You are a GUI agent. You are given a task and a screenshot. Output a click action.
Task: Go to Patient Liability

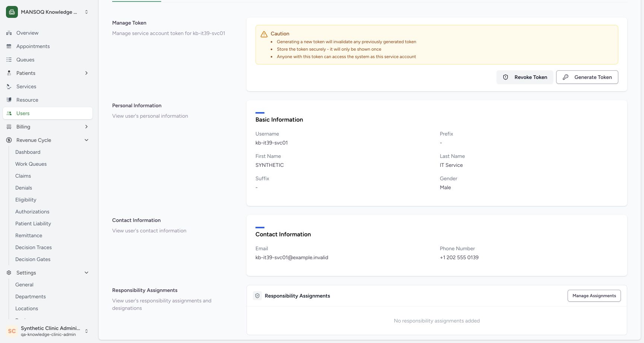[x=33, y=223]
